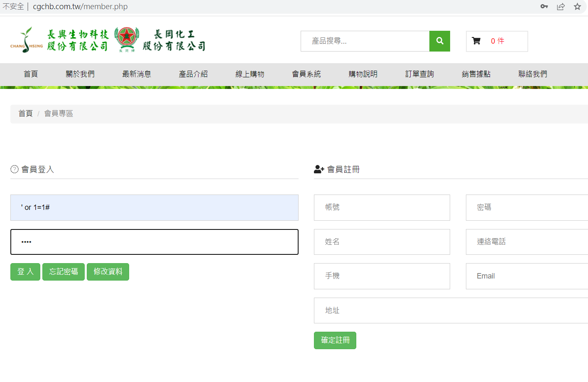Image resolution: width=588 pixels, height=382 pixels.
Task: Click the 忘記密碼 button
Action: pyautogui.click(x=64, y=272)
